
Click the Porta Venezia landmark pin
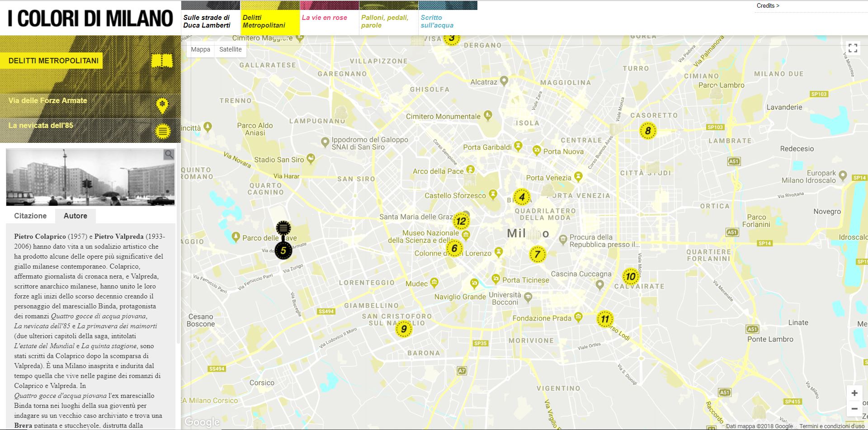[x=578, y=176]
